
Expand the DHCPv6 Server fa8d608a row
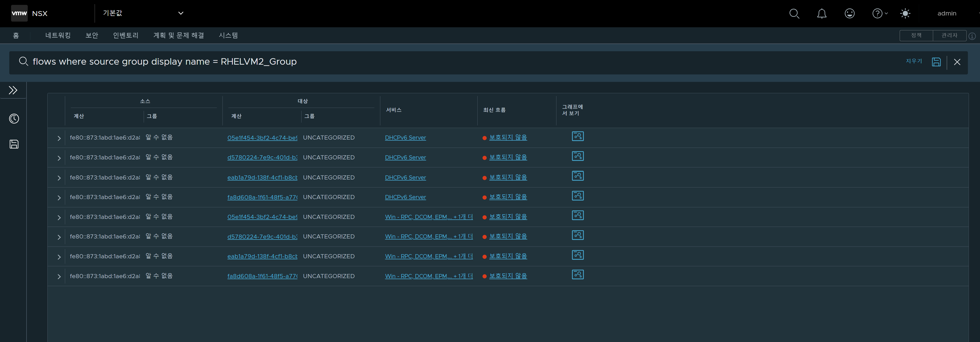tap(59, 198)
